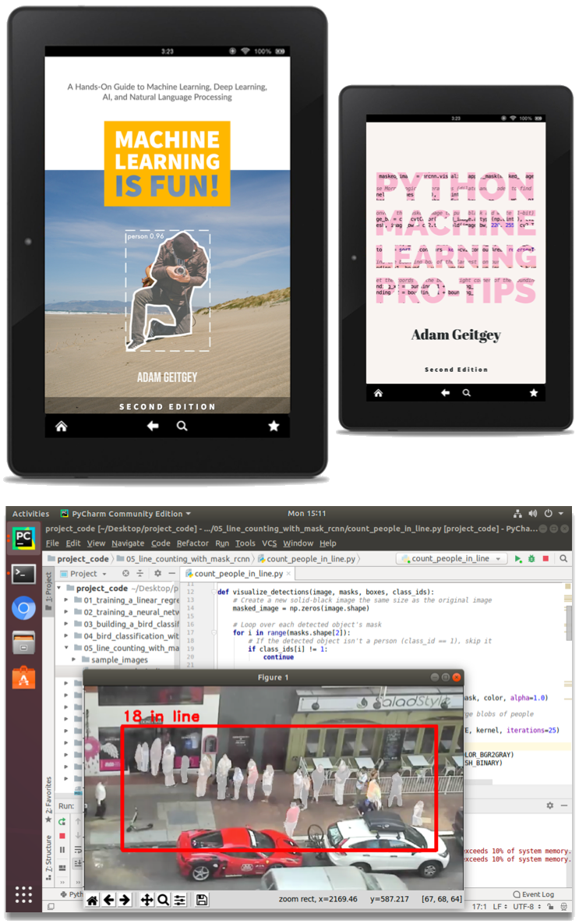Tap star icon on Python Pro-Tips tablet
Image resolution: width=579 pixels, height=924 pixels.
534,392
